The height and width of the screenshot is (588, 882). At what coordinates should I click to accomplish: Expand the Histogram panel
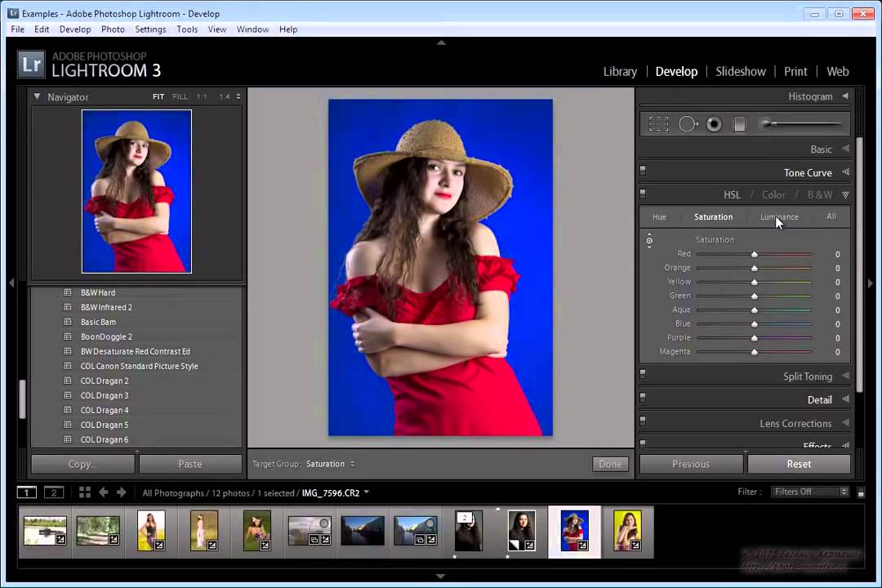coord(845,96)
